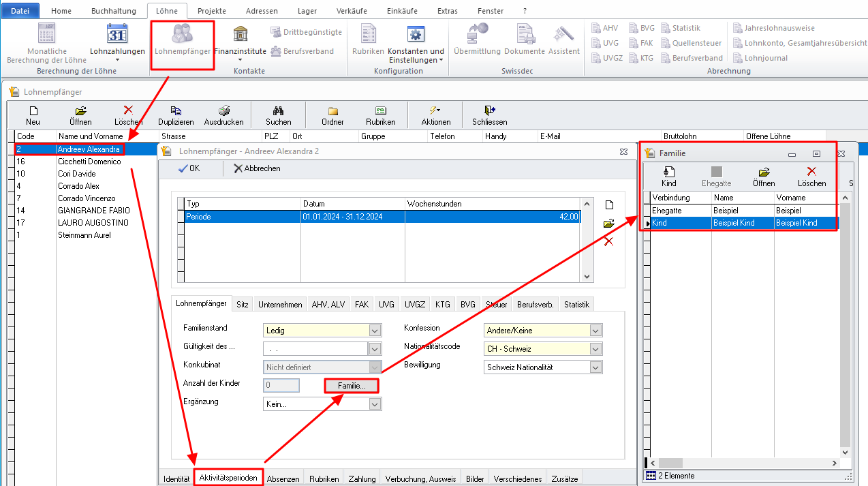Open the Rubriken configuration icon in ribbon
This screenshot has height=486, width=868.
[369, 33]
